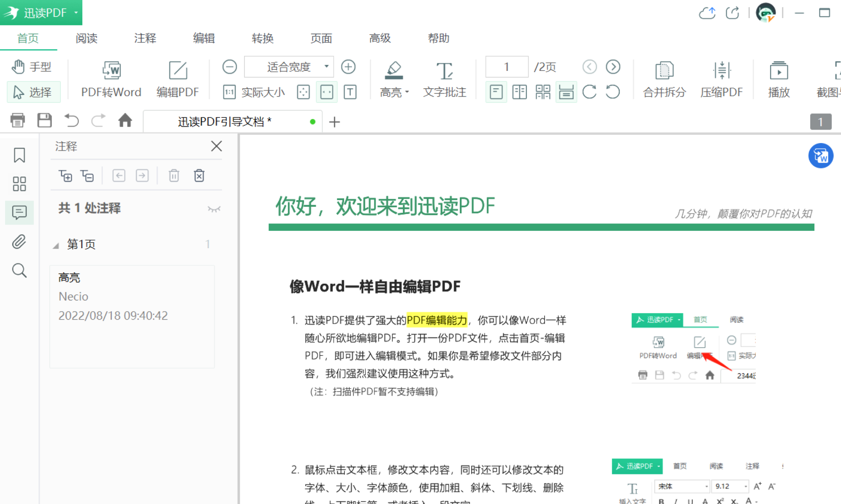Screen dimensions: 841x504
Task: Go to previous page arrow
Action: point(589,67)
